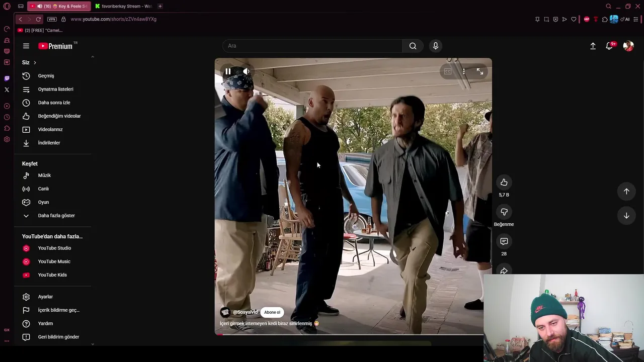Expand the Siz section chevron
This screenshot has height=362, width=644.
tap(35, 62)
